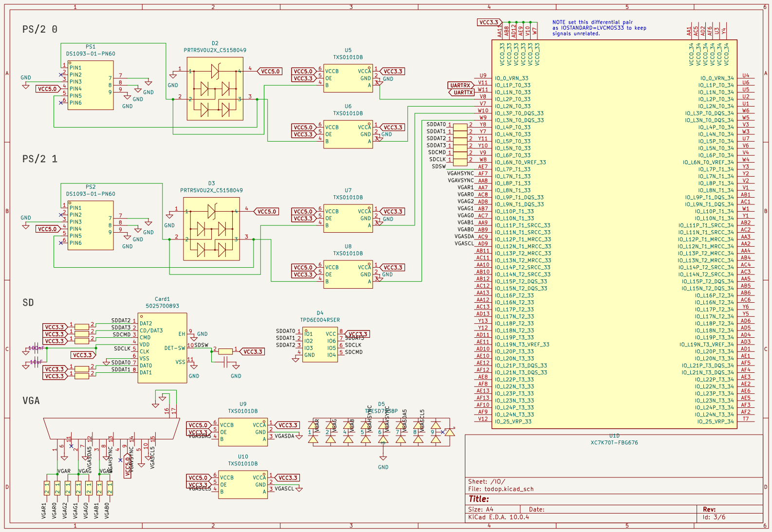Click the Card1 SD card socket symbol
This screenshot has width=772, height=532.
pyautogui.click(x=163, y=348)
